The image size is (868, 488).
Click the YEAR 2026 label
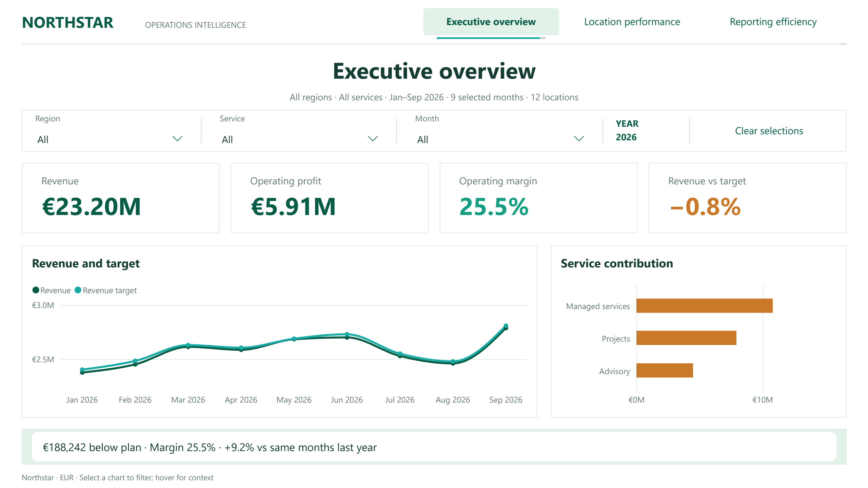(627, 130)
